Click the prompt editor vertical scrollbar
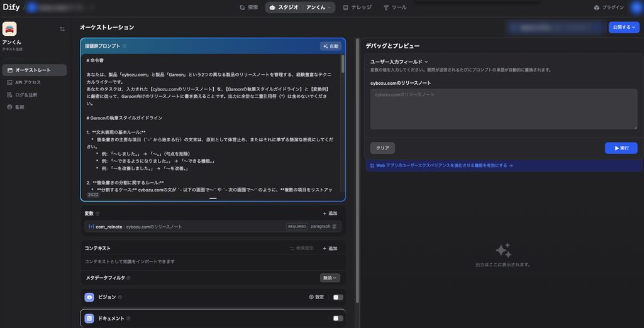This screenshot has height=328, width=644. (x=343, y=63)
